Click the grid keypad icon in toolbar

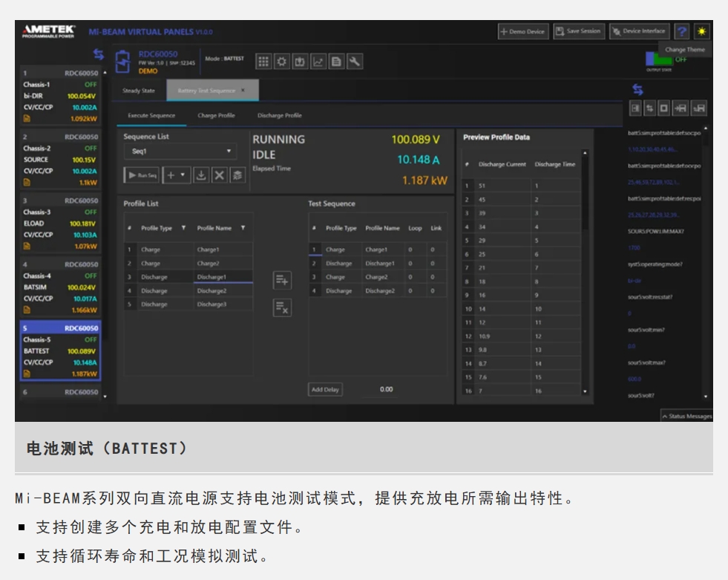[x=263, y=62]
